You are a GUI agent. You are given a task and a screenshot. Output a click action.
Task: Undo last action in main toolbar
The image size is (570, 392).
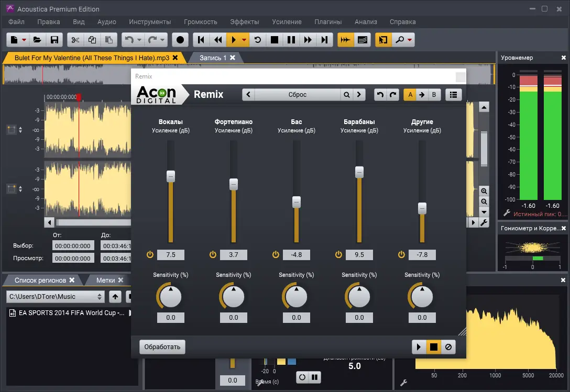pos(129,40)
